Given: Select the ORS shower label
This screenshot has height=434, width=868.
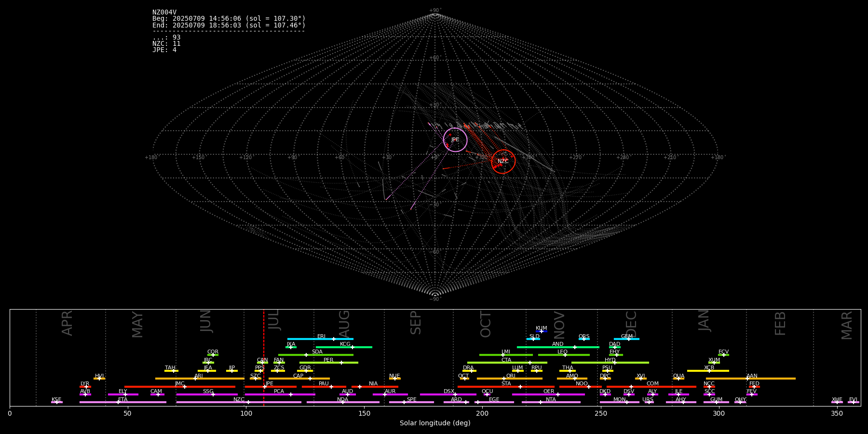Looking at the screenshot, I should pyautogui.click(x=584, y=337).
